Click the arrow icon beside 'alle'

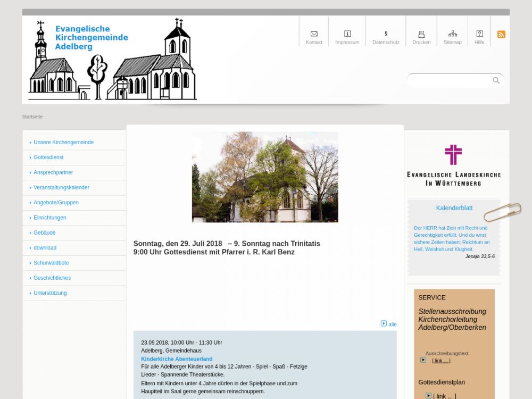coord(384,323)
